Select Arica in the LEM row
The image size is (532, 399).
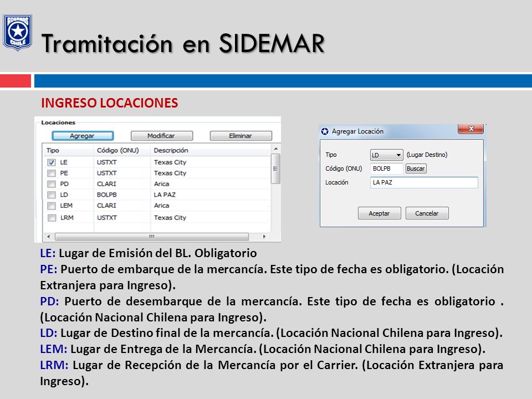pos(161,206)
